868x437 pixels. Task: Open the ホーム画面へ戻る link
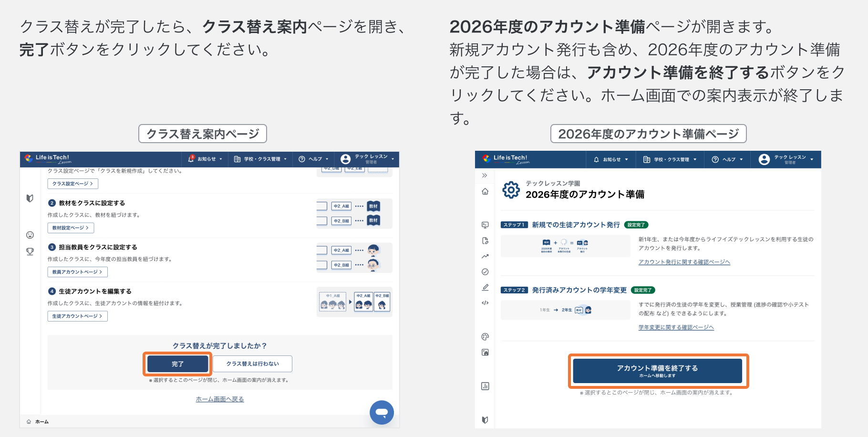pos(220,399)
